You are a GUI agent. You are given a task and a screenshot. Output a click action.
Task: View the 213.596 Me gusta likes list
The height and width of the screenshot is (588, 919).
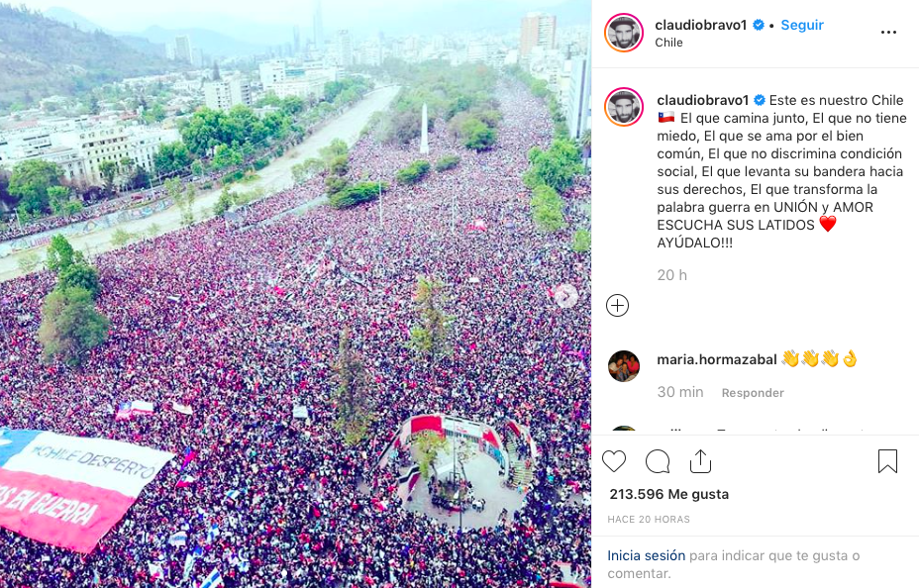point(668,494)
